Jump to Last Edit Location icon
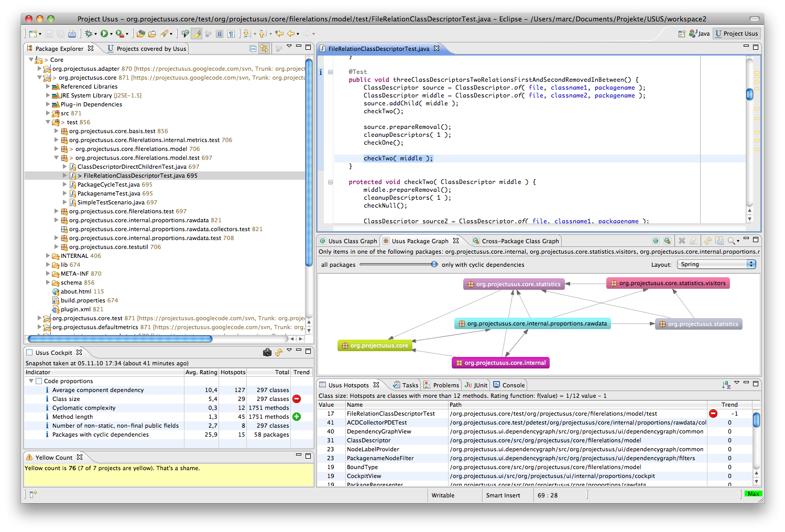 click(x=279, y=34)
